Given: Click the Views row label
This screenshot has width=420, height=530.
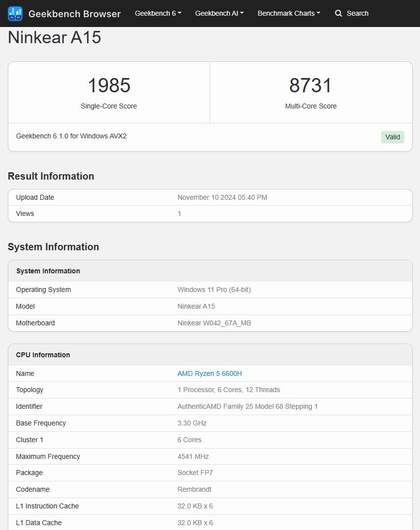Looking at the screenshot, I should pos(25,213).
